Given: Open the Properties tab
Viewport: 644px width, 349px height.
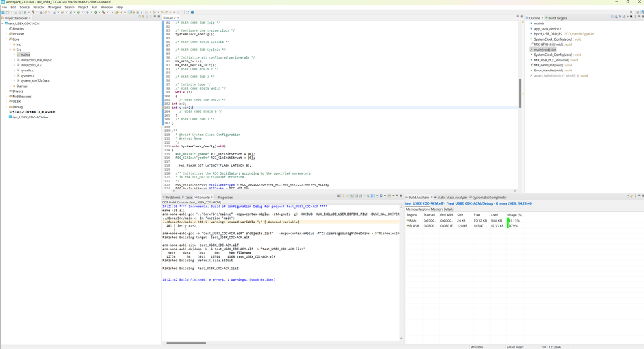Looking at the screenshot, I should 224,197.
